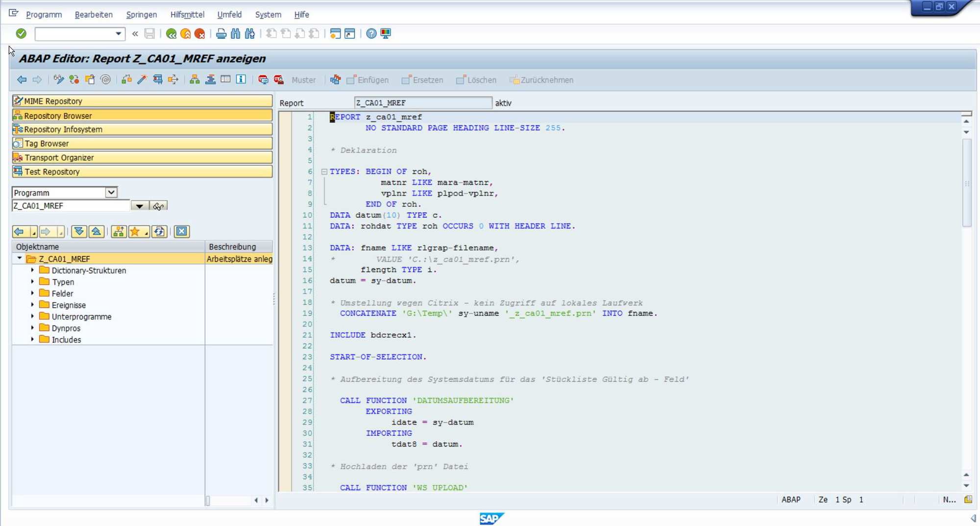Click the Find Next binoculars icon
The height and width of the screenshot is (526, 980).
pyautogui.click(x=250, y=33)
